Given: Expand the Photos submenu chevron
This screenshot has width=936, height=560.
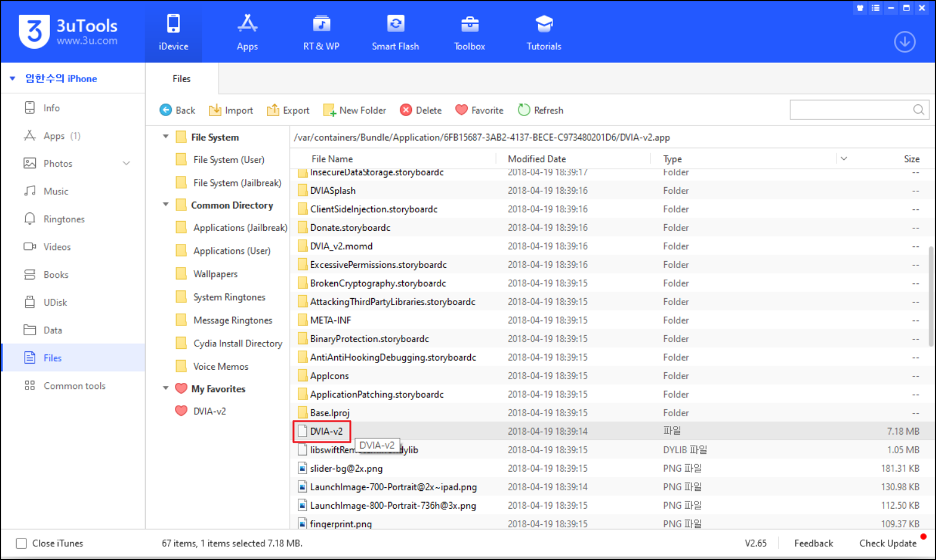Looking at the screenshot, I should click(127, 164).
